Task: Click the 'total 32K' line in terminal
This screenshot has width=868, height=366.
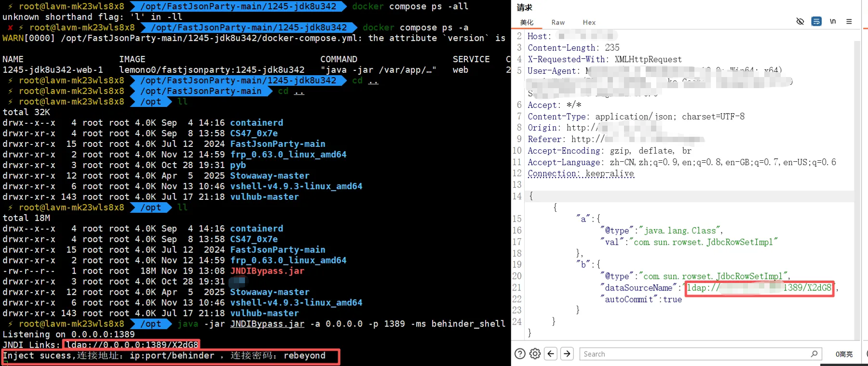Action: (x=27, y=112)
